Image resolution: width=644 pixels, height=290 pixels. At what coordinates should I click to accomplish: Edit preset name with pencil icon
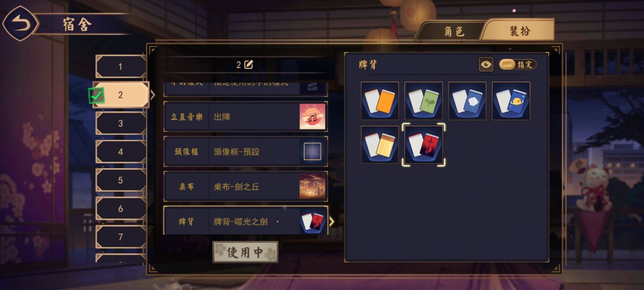click(249, 64)
